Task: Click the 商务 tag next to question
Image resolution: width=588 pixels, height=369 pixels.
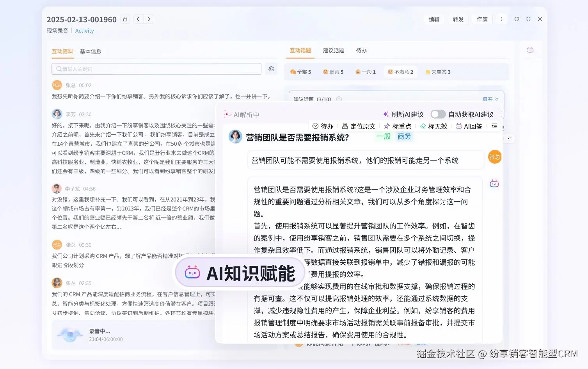Action: click(x=404, y=136)
